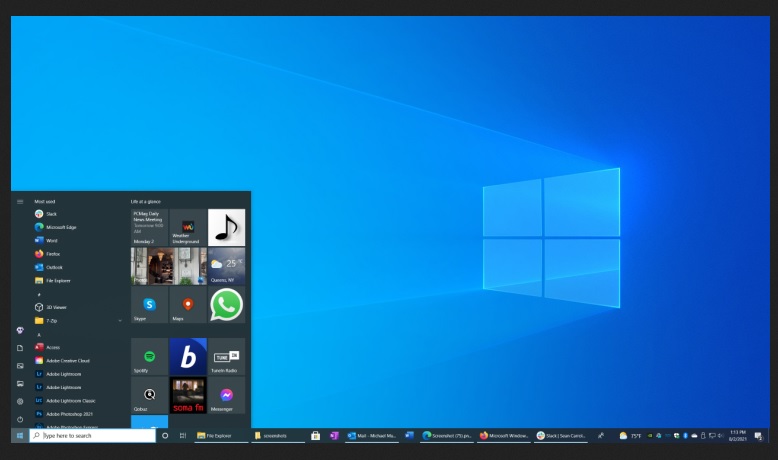778x460 pixels.
Task: Switch to File Explorer taskbar window
Action: tap(221, 436)
